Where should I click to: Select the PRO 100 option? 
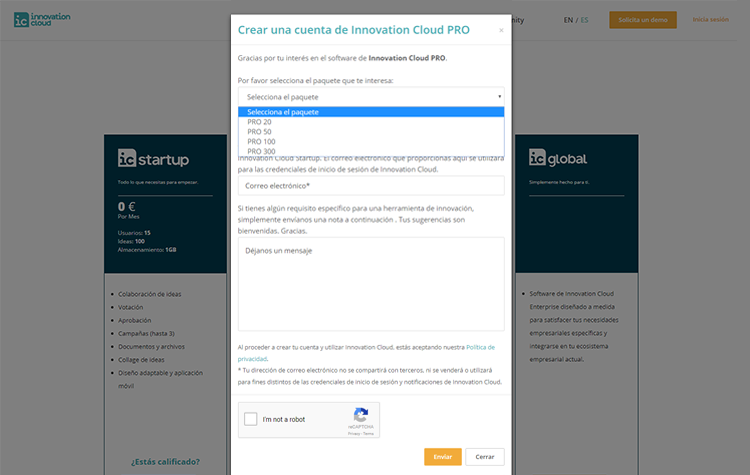(x=371, y=142)
